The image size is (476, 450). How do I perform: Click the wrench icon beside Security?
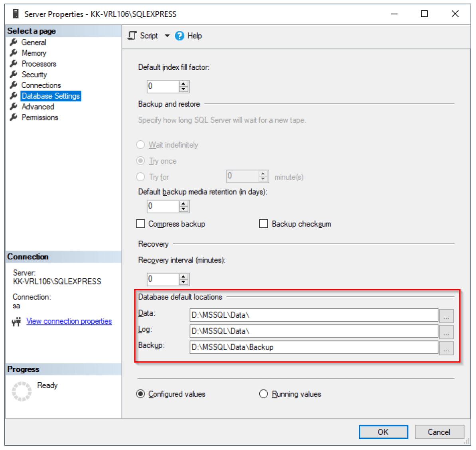14,74
